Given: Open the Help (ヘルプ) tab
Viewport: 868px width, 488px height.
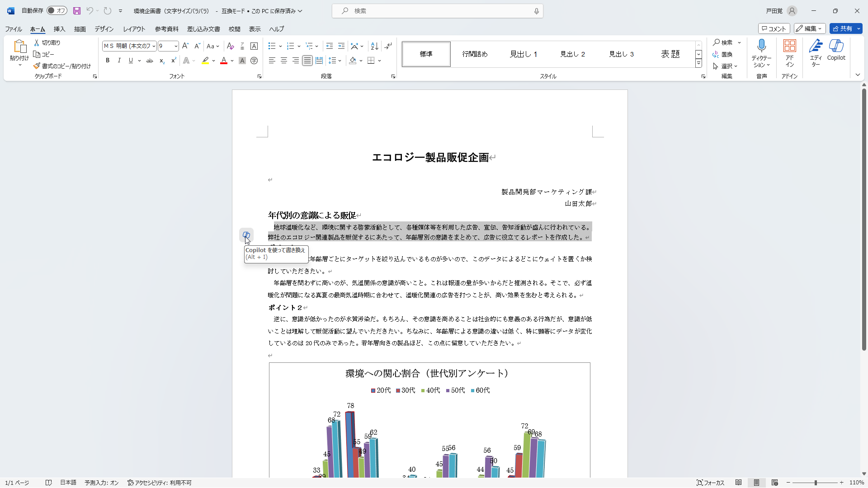Looking at the screenshot, I should click(x=277, y=29).
